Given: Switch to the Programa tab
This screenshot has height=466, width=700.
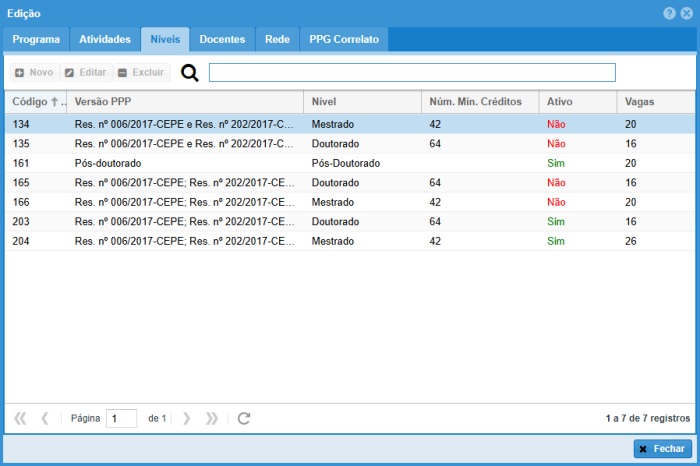Looking at the screenshot, I should point(36,39).
